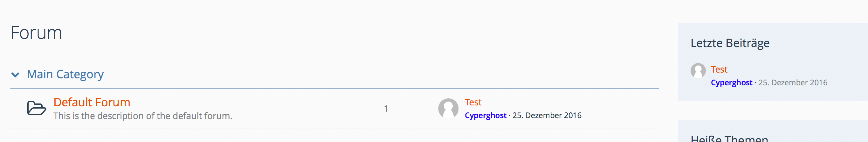Click the default forum description text
This screenshot has height=142, width=868.
[x=142, y=116]
